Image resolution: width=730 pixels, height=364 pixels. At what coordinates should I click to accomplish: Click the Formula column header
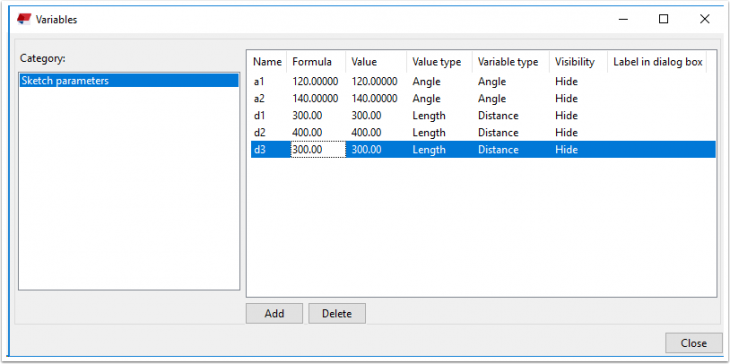pos(316,62)
